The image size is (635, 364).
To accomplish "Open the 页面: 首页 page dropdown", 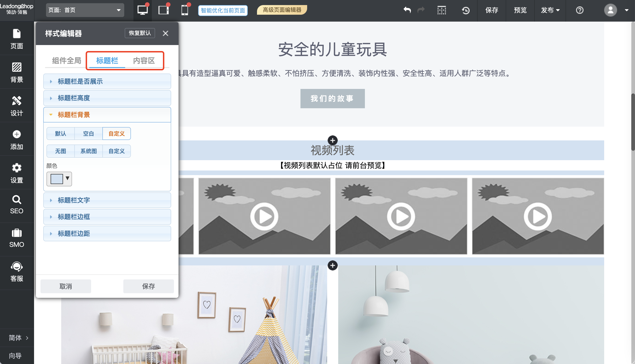I will (85, 10).
